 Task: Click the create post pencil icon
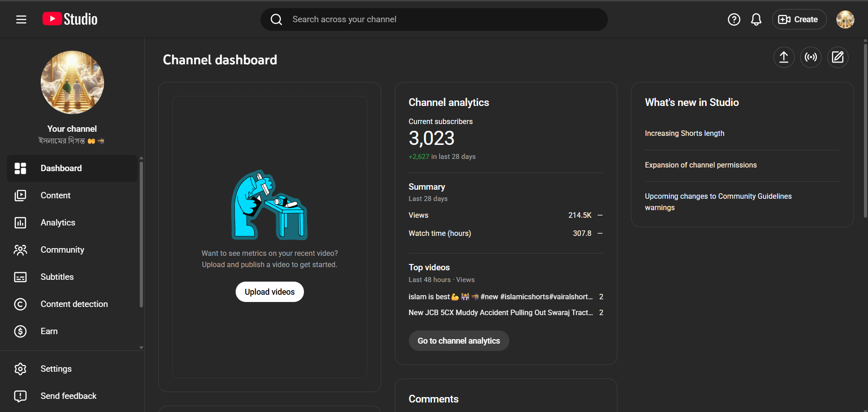(838, 57)
